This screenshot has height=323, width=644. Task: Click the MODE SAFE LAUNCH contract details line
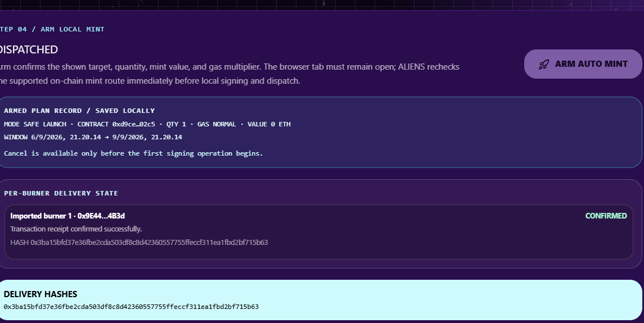coord(147,124)
